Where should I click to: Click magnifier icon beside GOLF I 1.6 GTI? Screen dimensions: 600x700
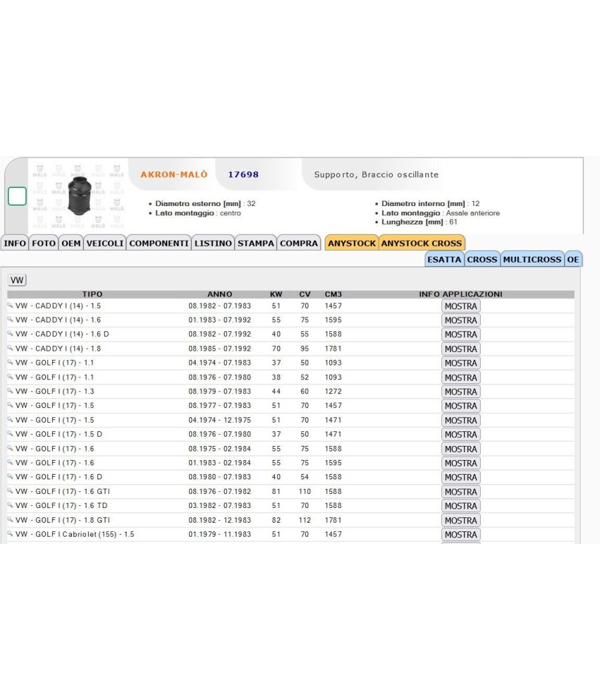click(10, 491)
